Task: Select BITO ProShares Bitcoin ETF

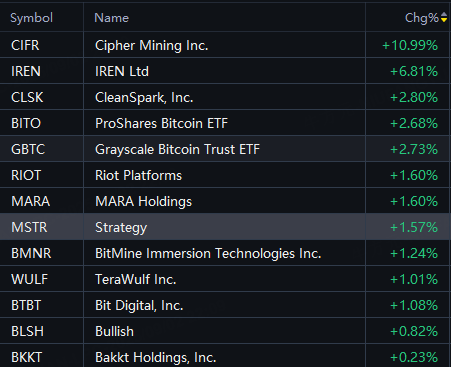Action: pyautogui.click(x=225, y=123)
